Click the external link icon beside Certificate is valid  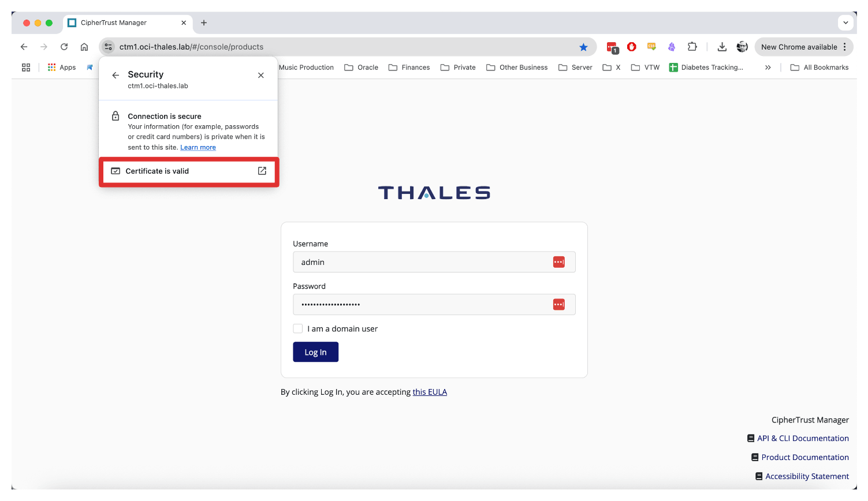point(262,171)
